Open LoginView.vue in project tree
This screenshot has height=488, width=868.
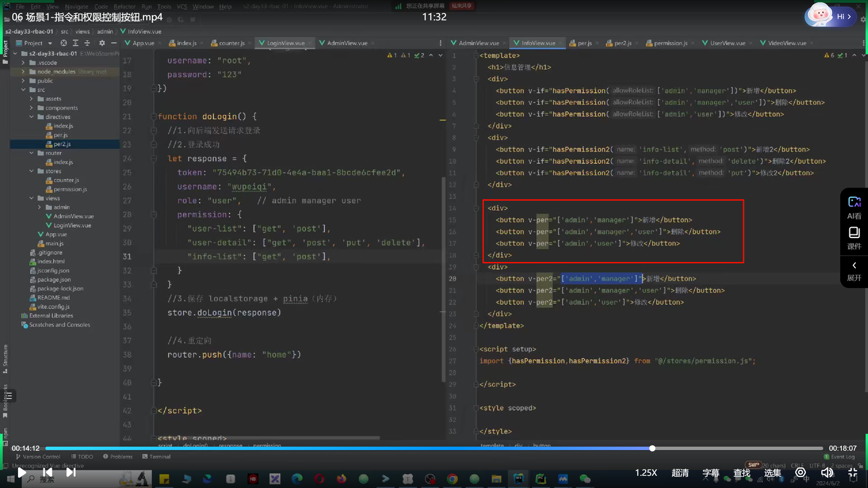click(72, 225)
